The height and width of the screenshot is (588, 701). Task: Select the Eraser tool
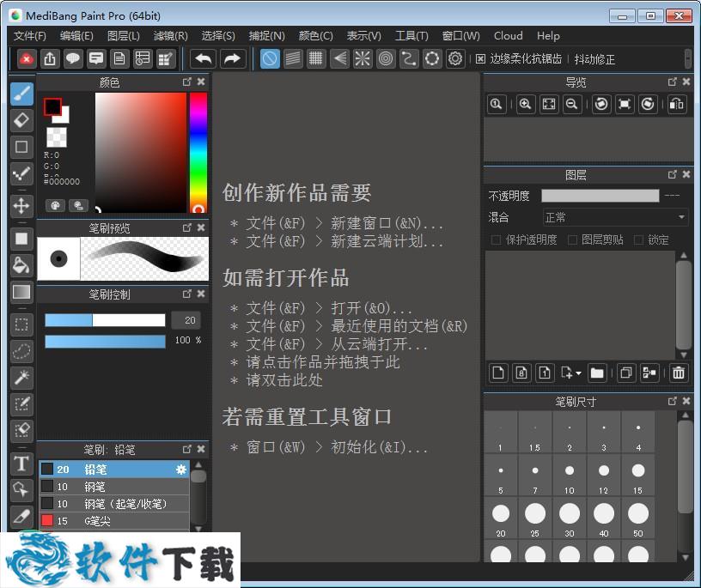tap(21, 120)
